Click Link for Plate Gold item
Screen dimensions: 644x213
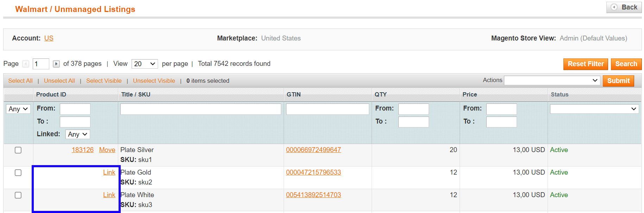pos(109,173)
